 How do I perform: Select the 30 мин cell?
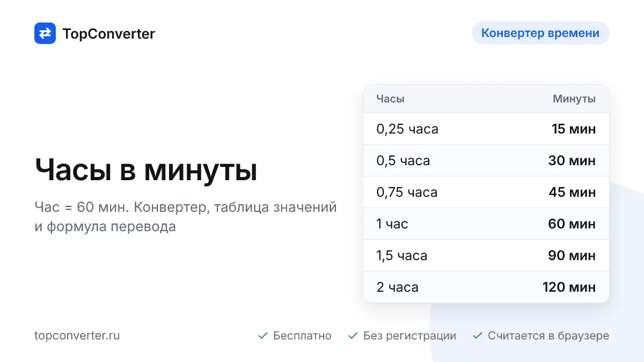tap(572, 161)
